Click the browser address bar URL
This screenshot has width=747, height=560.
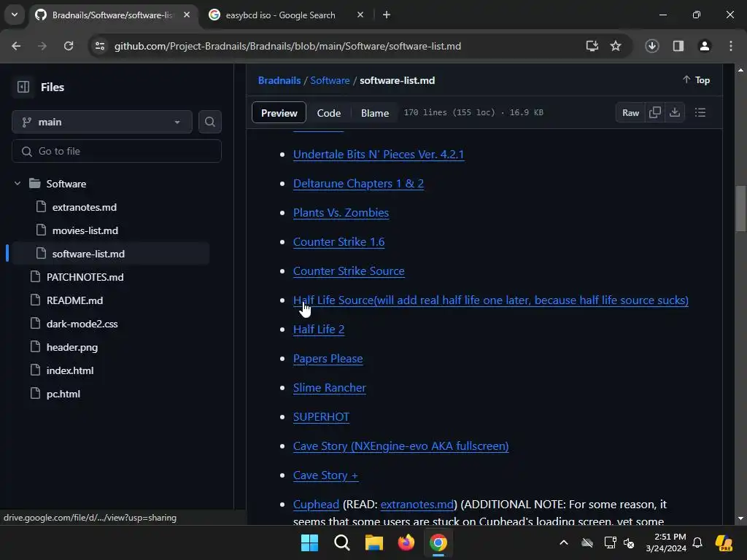point(287,46)
